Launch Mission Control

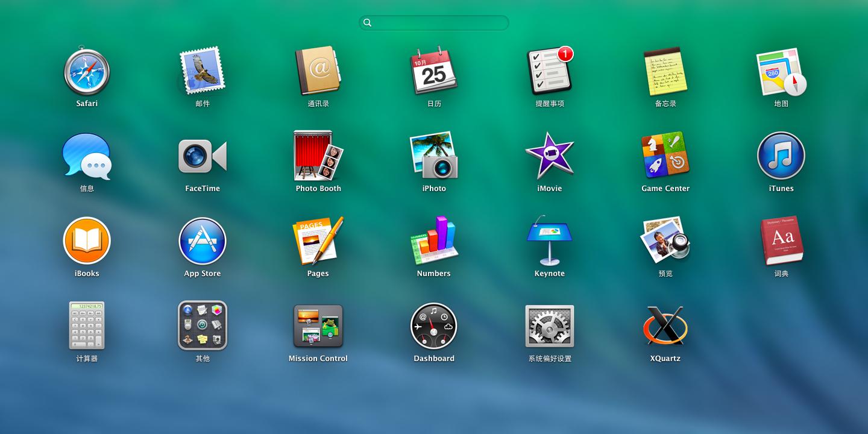pyautogui.click(x=318, y=326)
